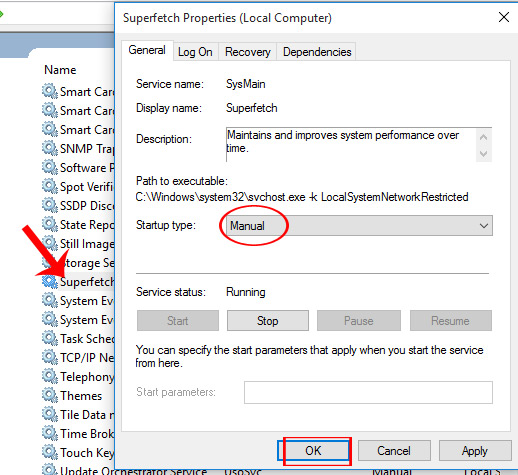This screenshot has width=518, height=475.
Task: Click gear icon of SNMP Trap service
Action: click(50, 148)
